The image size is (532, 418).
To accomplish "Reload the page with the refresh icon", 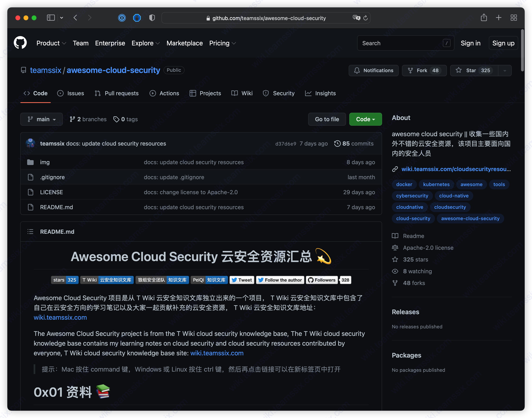I will (365, 18).
